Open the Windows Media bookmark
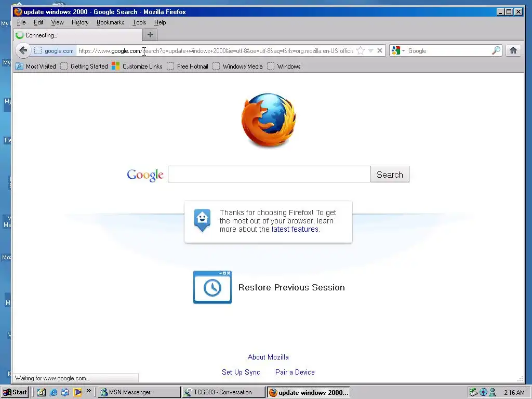Image resolution: width=532 pixels, height=399 pixels. pyautogui.click(x=237, y=66)
